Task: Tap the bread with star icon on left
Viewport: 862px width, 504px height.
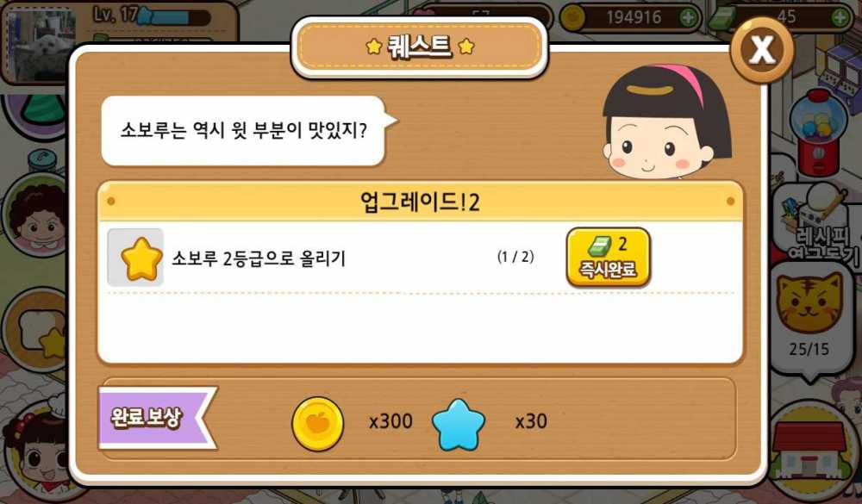Action: 35,330
